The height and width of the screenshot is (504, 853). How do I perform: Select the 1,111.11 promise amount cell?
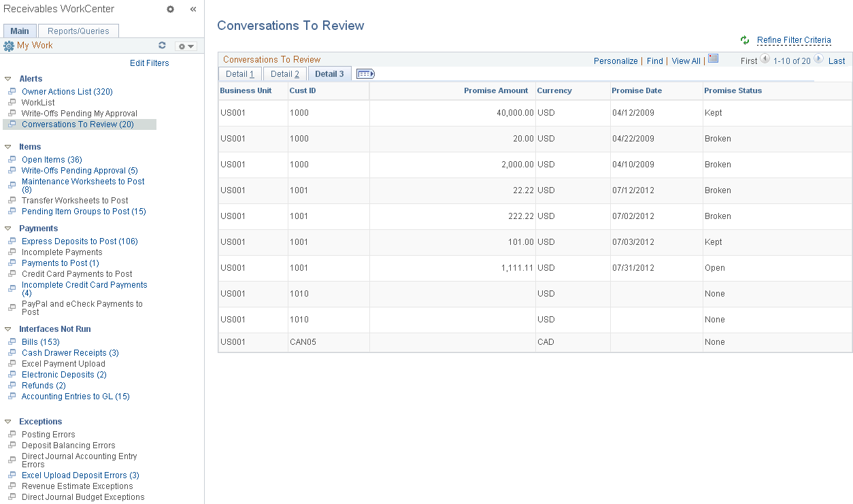point(452,268)
